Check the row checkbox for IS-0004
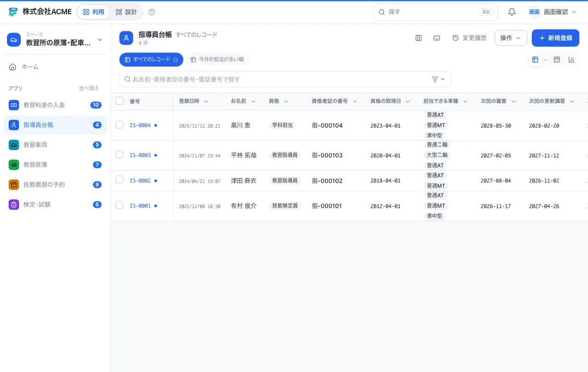Screen dimensions: 588x372 (x=119, y=125)
